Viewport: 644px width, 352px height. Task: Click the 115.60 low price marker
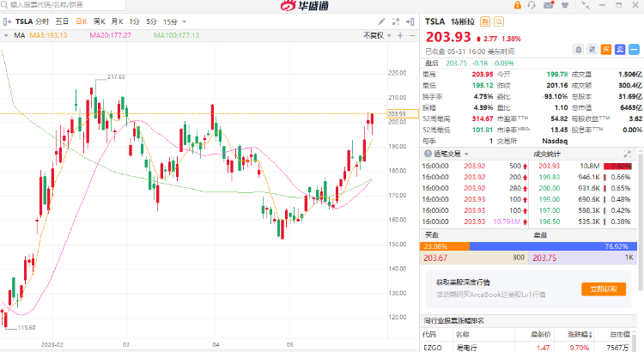[27, 328]
